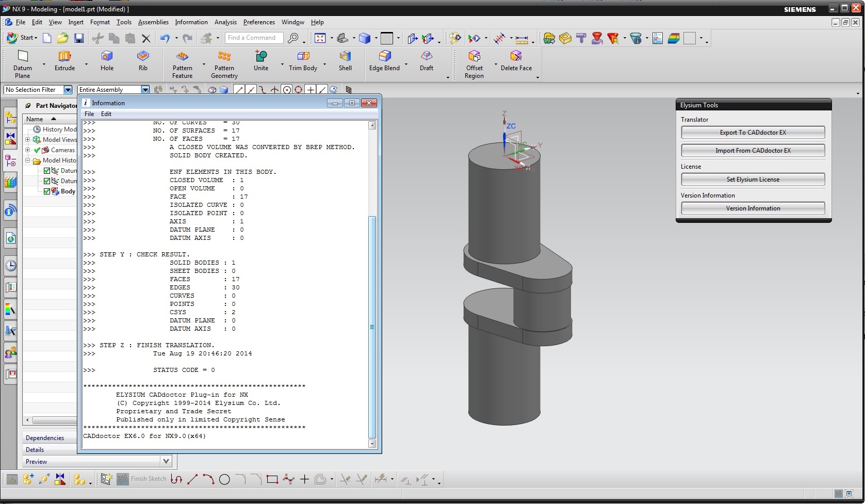Open the Preferences menu
This screenshot has width=865, height=504.
click(259, 22)
